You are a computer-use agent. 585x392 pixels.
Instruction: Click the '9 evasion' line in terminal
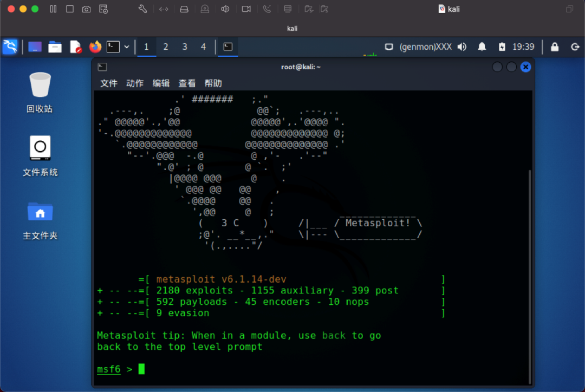(271, 313)
